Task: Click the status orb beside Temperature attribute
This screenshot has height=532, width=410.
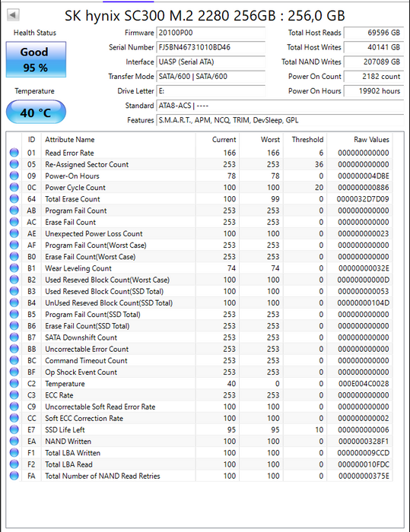Action: (x=14, y=383)
